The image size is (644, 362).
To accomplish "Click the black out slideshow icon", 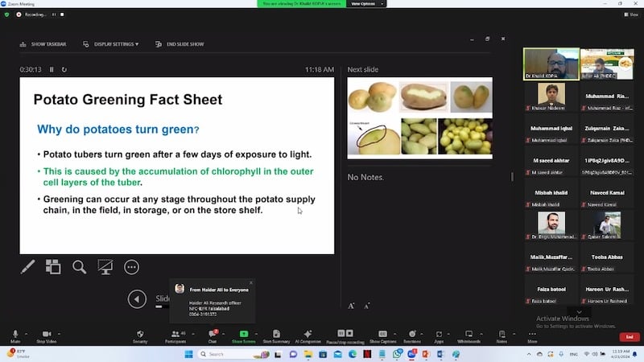I will (105, 267).
